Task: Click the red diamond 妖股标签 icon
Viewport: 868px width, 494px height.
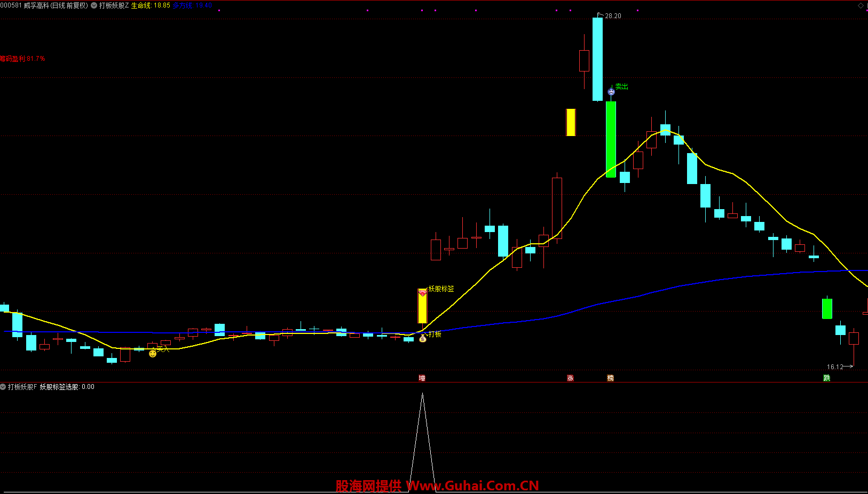Action: coord(423,293)
